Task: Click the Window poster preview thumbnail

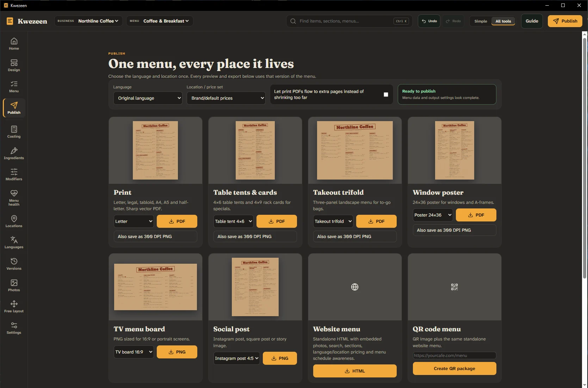Action: pos(454,150)
